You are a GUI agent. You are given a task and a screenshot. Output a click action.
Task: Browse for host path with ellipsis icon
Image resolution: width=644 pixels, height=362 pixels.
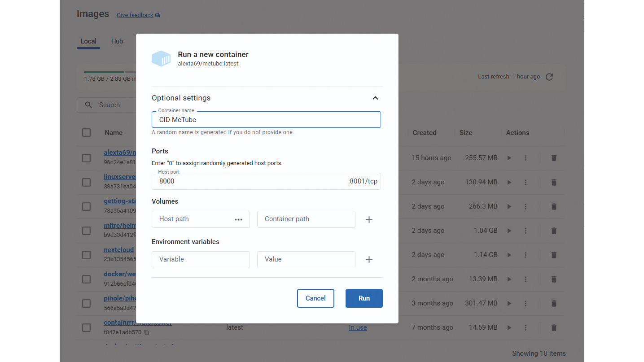238,219
